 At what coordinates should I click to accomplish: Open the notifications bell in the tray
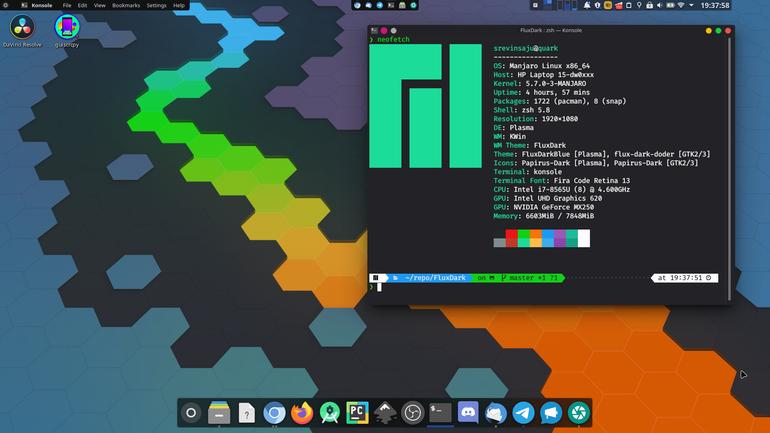pyautogui.click(x=587, y=5)
